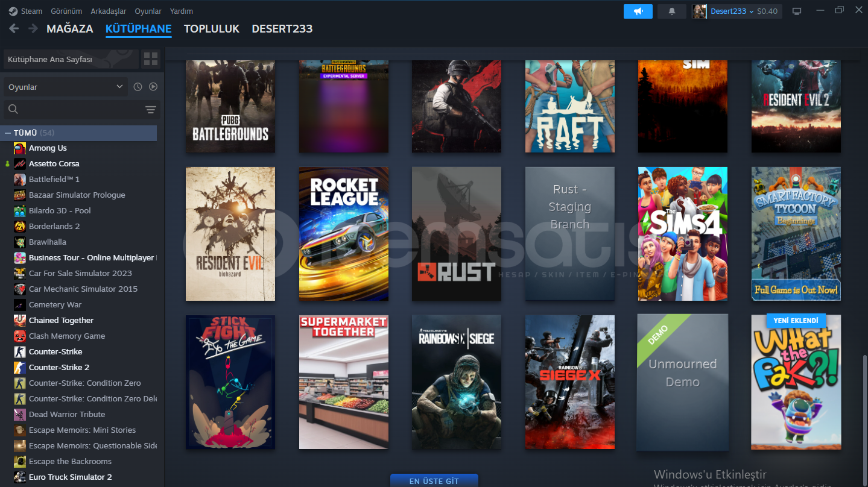Open Supermarket Together cover

[x=344, y=382]
